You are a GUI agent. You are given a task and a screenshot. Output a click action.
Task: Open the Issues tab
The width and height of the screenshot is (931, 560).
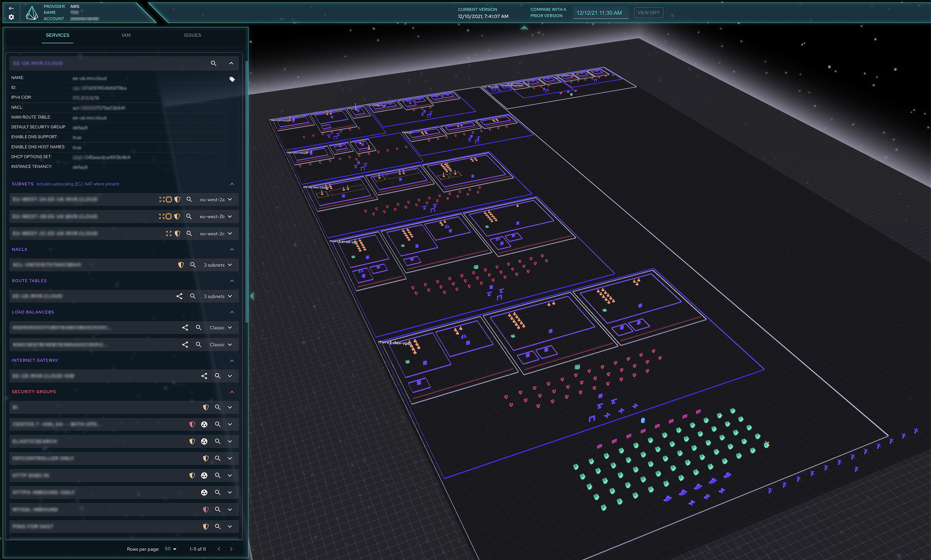pyautogui.click(x=192, y=35)
